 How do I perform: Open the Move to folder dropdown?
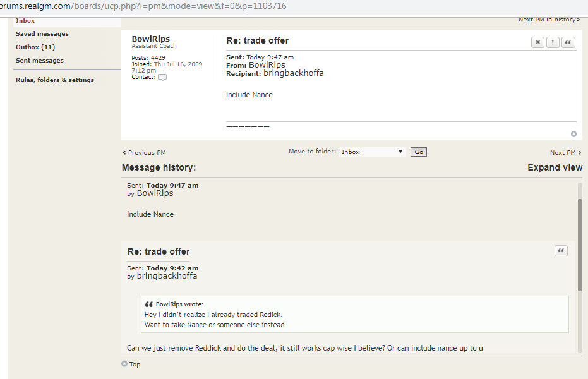click(x=372, y=152)
